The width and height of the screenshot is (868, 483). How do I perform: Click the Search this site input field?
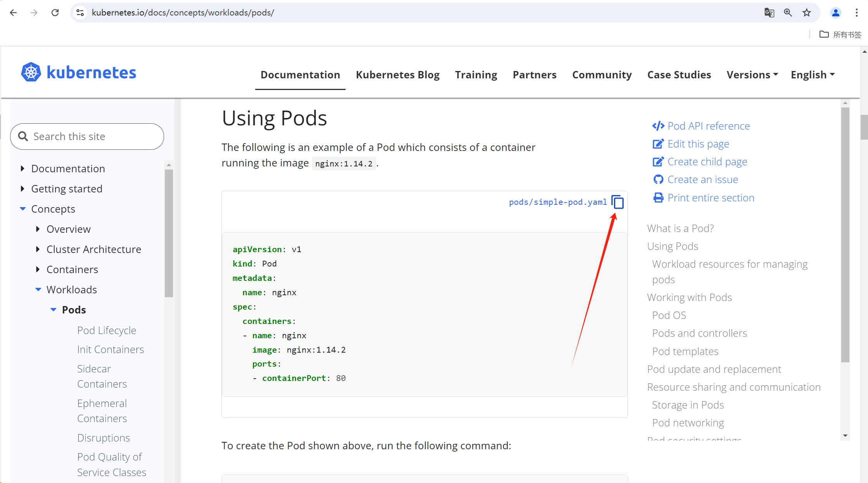[87, 136]
